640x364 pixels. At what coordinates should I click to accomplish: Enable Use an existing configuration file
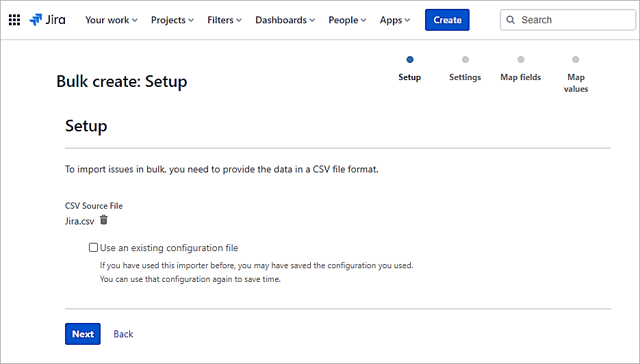click(x=94, y=248)
